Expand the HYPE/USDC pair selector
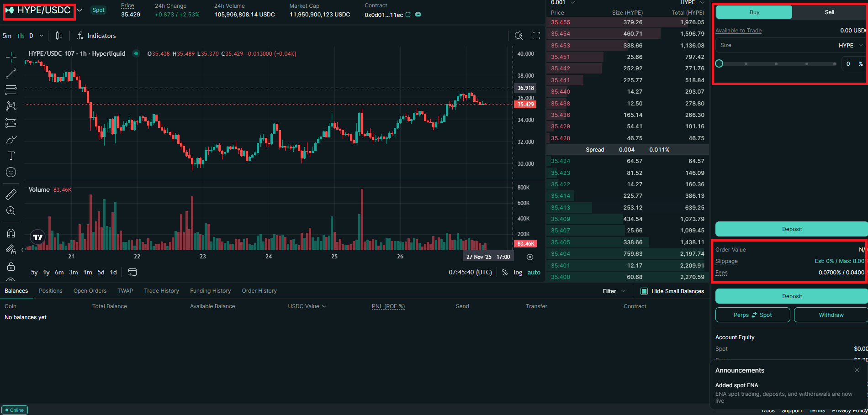Screen dimensions: 868x415 (79, 10)
